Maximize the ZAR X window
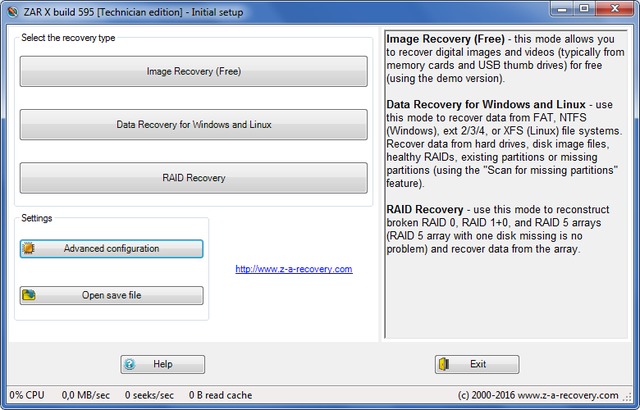The width and height of the screenshot is (640, 410). pos(584,9)
